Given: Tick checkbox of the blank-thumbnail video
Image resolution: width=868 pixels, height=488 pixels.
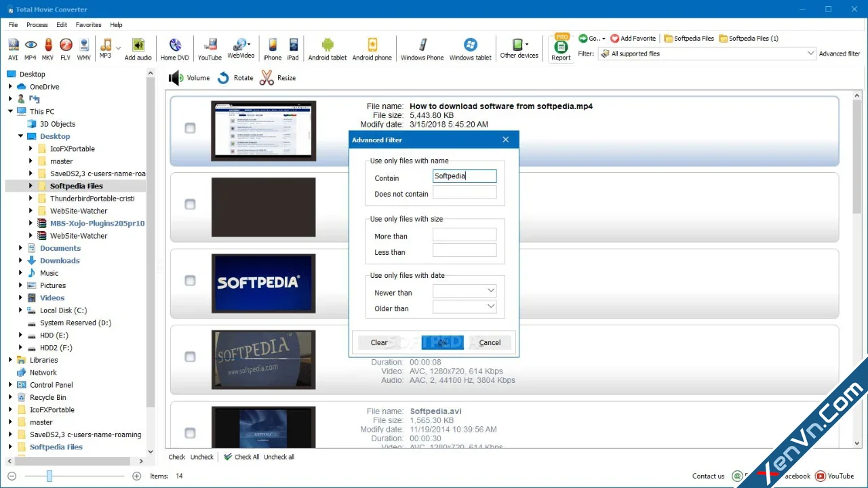Looking at the screenshot, I should (x=190, y=204).
